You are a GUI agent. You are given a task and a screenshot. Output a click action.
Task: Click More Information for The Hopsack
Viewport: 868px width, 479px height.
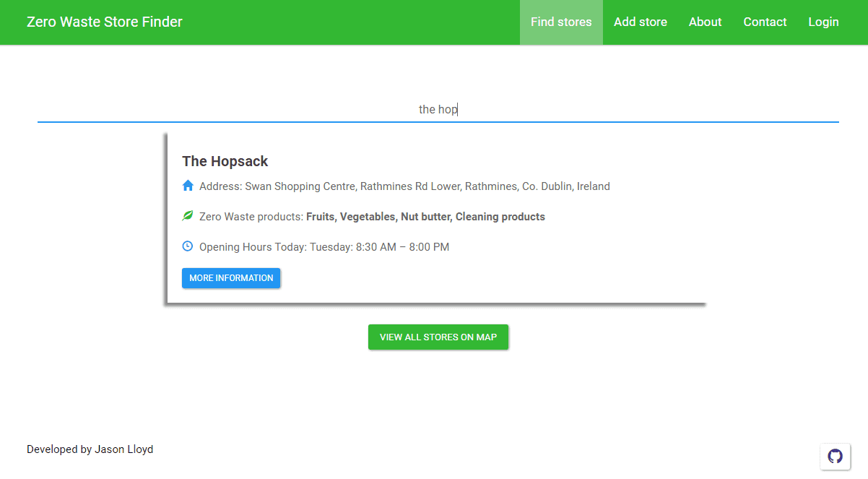coord(231,278)
